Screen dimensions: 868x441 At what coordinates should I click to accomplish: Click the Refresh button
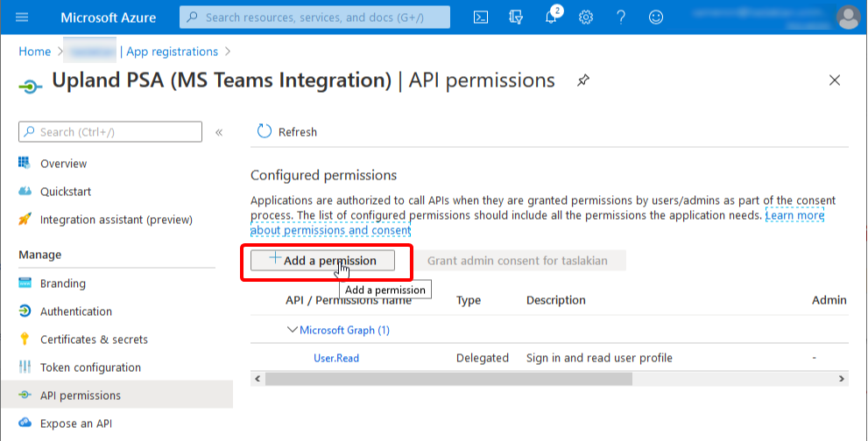click(287, 132)
